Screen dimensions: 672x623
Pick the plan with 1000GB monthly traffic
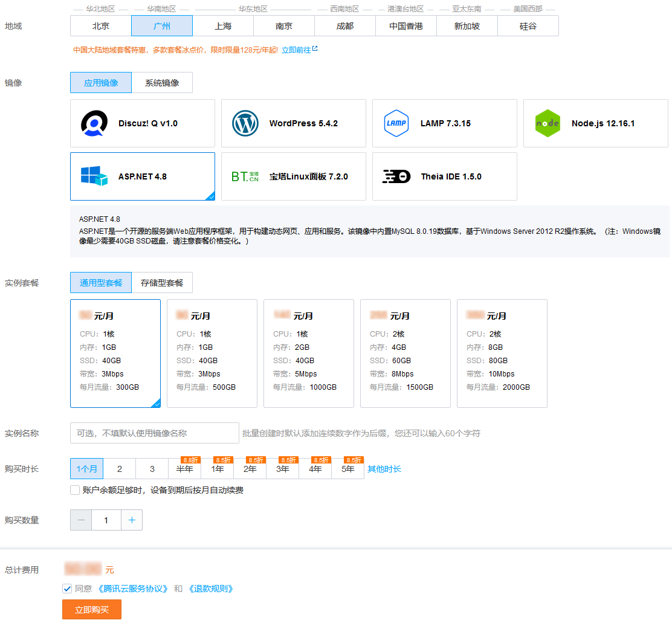[x=309, y=353]
